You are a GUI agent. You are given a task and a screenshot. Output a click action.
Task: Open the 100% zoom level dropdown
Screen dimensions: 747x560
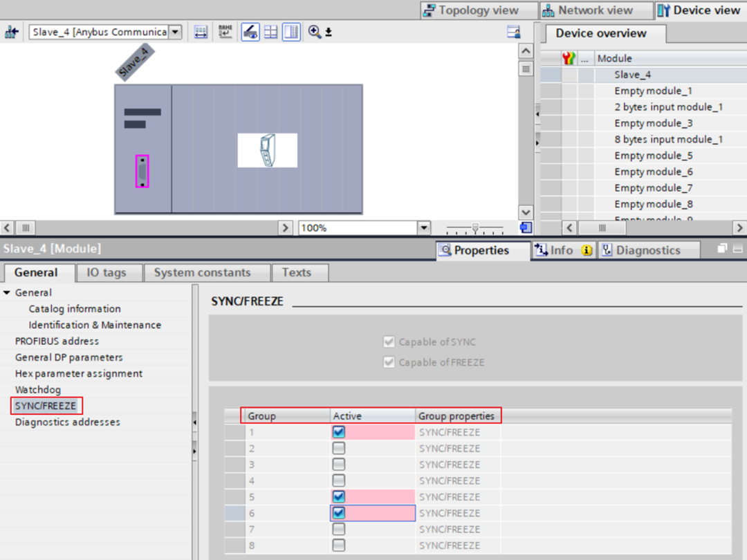[x=423, y=227]
